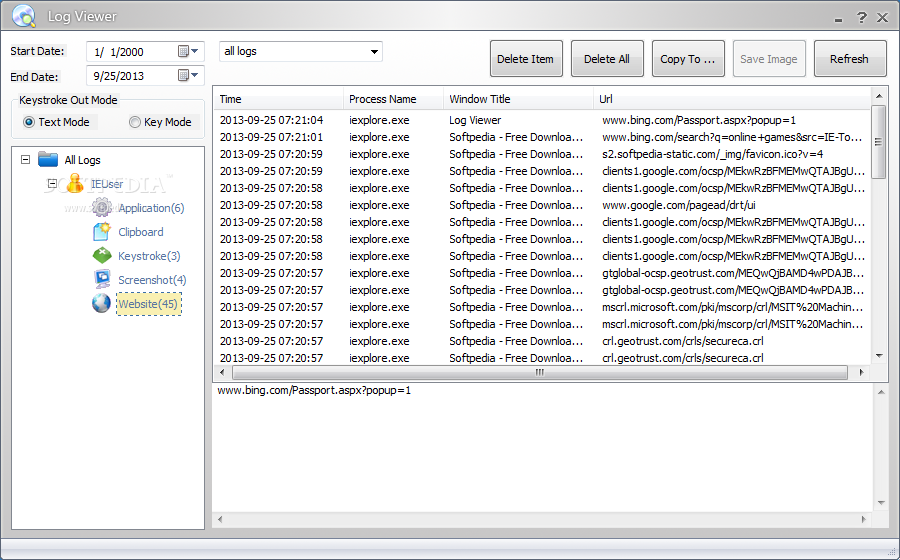This screenshot has width=900, height=560.
Task: Click log list scroll down arrow
Action: (x=879, y=356)
